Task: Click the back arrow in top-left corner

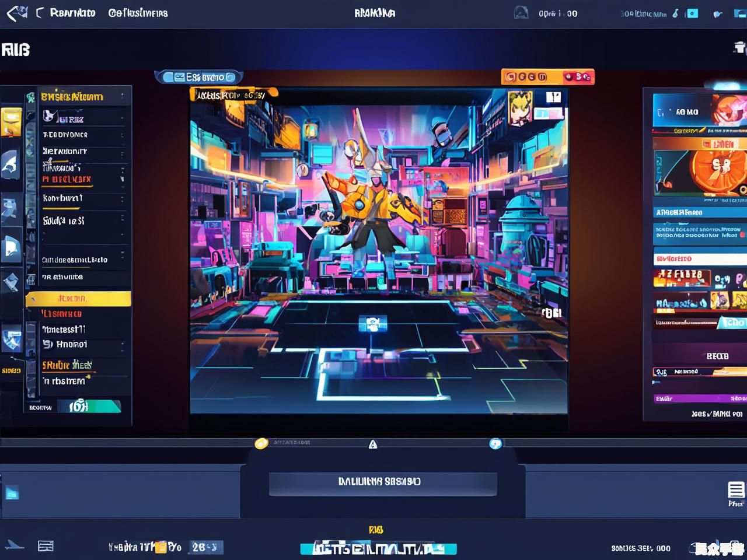Action: pyautogui.click(x=16, y=13)
